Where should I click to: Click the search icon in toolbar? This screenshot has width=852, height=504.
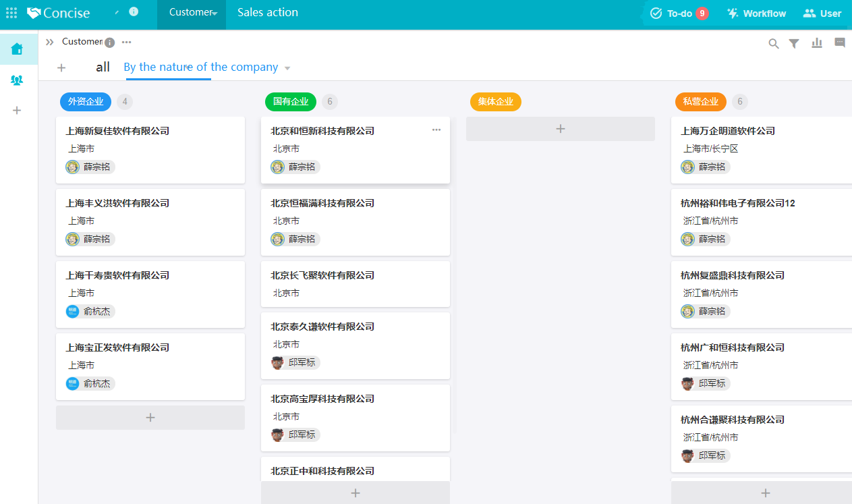click(774, 43)
